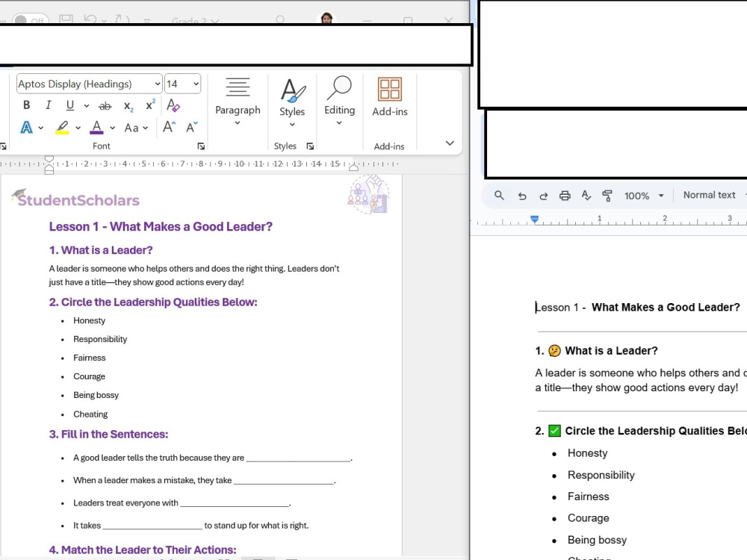Click 'Responsibility' in the Google Docs list
The width and height of the screenshot is (747, 560).
(x=601, y=475)
